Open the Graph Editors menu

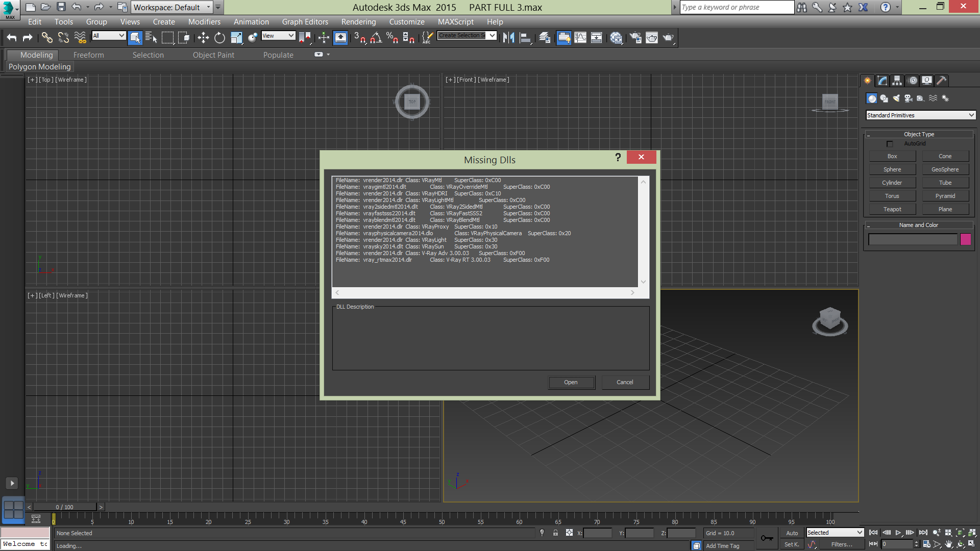[305, 21]
